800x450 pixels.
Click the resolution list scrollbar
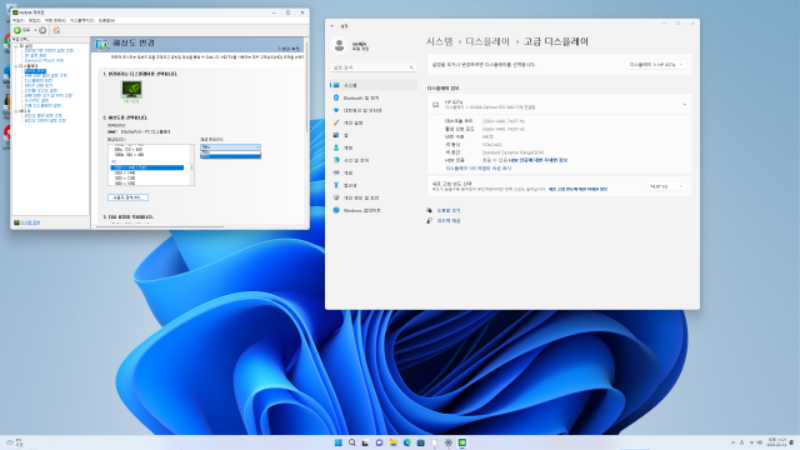[x=192, y=165]
